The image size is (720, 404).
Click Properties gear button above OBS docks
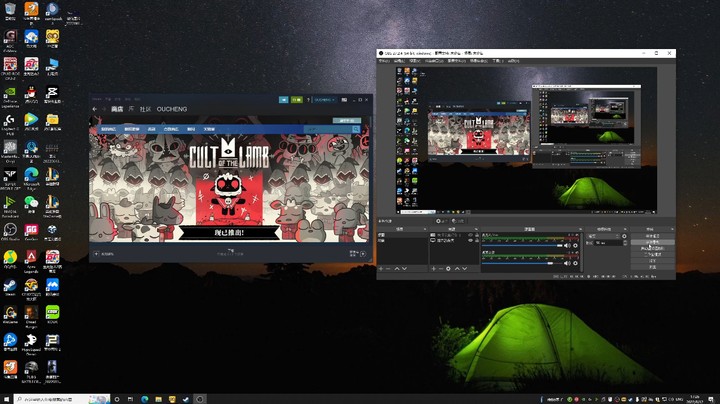(x=442, y=221)
